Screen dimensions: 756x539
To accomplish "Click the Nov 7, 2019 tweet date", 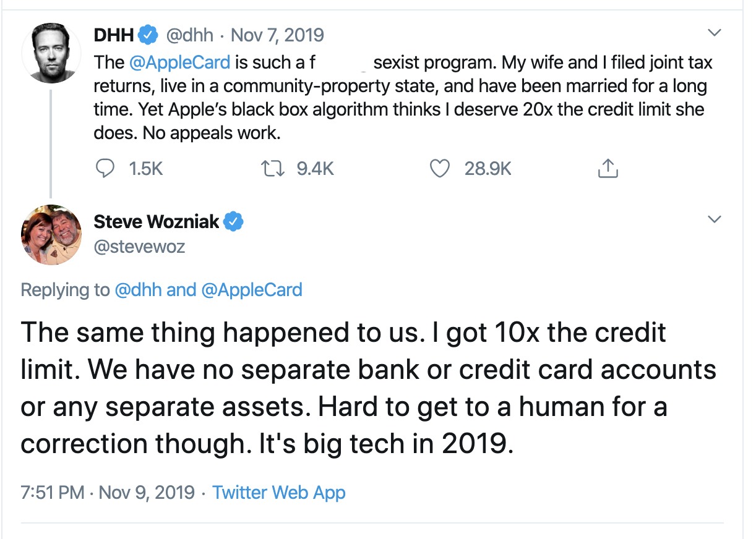I will click(x=277, y=36).
